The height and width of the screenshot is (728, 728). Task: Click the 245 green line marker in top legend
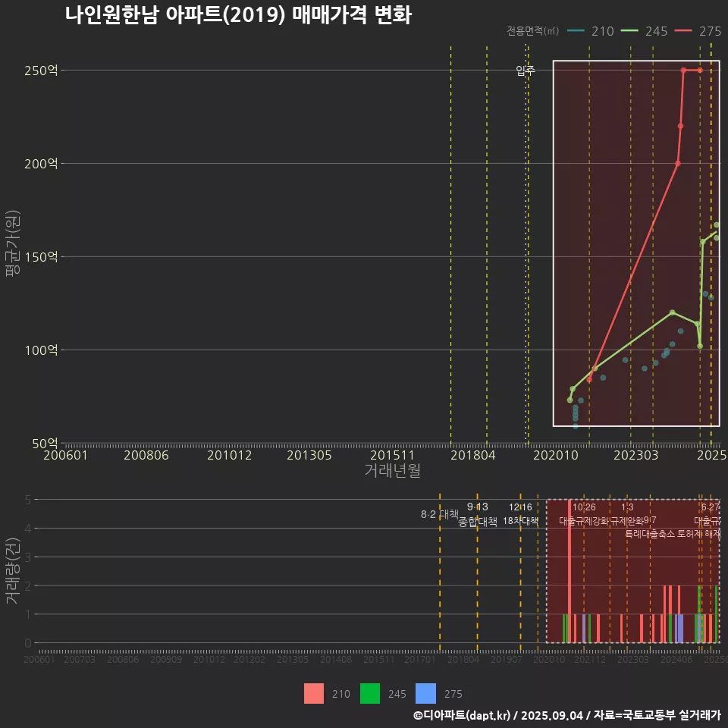pyautogui.click(x=631, y=31)
